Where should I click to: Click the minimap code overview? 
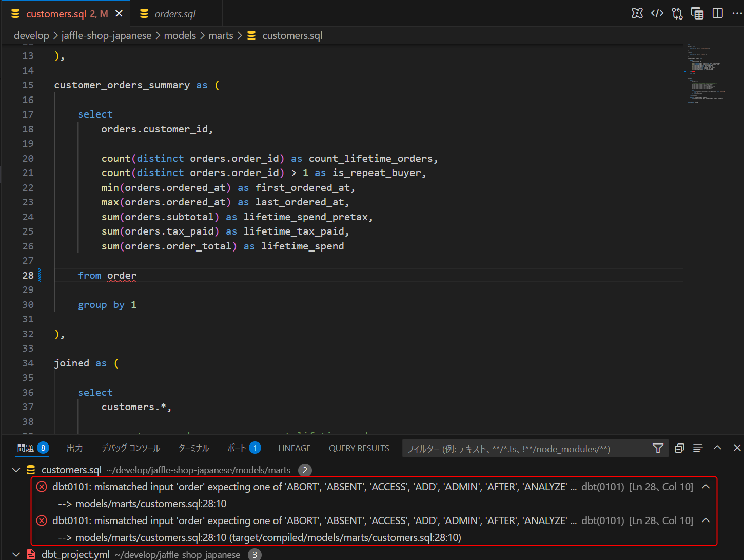click(x=706, y=73)
